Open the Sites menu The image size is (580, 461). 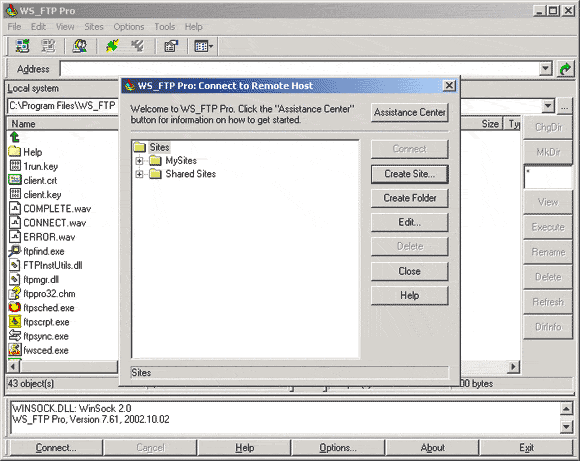(94, 27)
